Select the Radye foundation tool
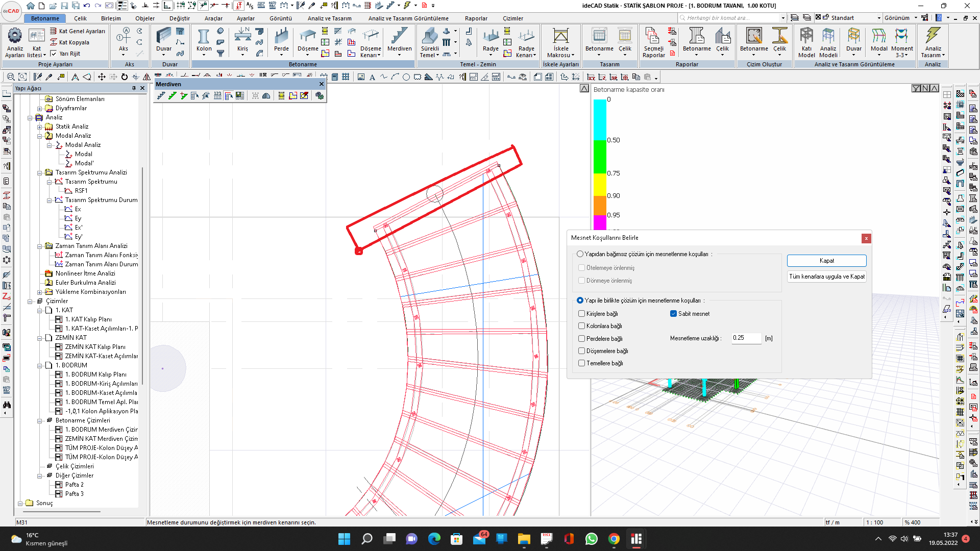 491,41
